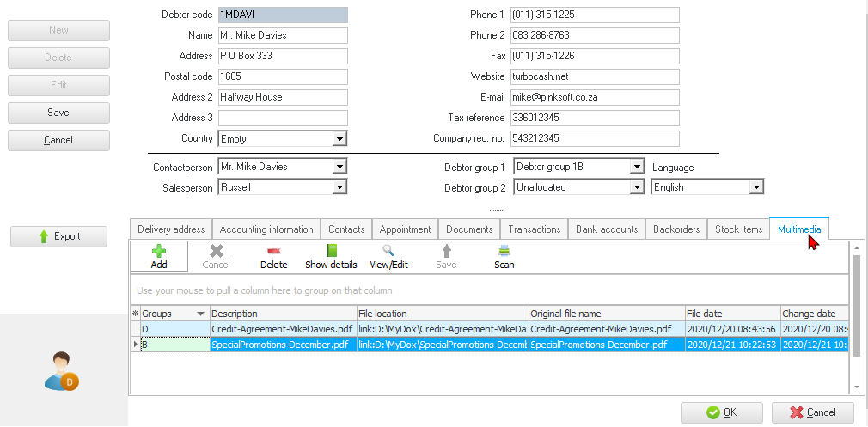Open the Salesperson dropdown list
The image size is (868, 427).
[x=339, y=187]
